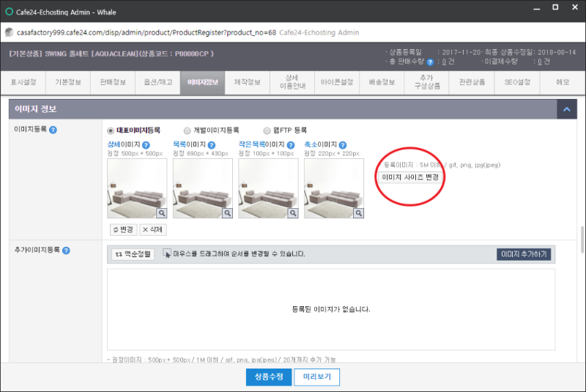Click the 등록된 이미지가 없습니다 message
Screen dimensions: 586x392
[x=331, y=309]
